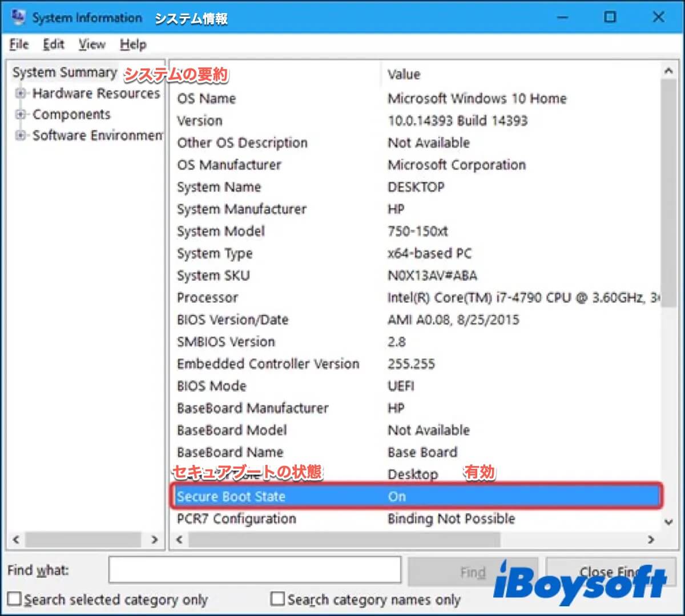Select the Hardware Resources tree item
The image size is (685, 616).
(x=96, y=93)
